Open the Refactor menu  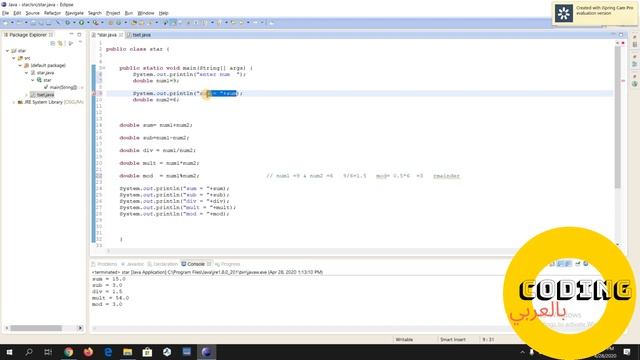click(52, 13)
